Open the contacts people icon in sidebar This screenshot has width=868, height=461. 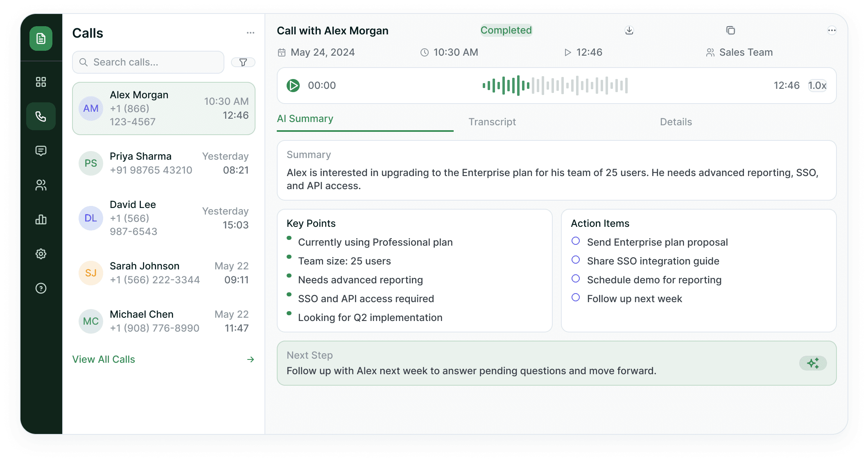41,185
